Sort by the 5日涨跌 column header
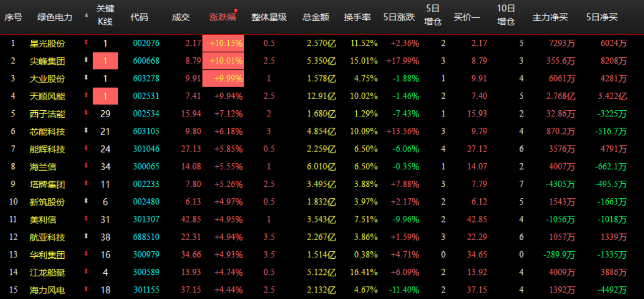 point(399,17)
